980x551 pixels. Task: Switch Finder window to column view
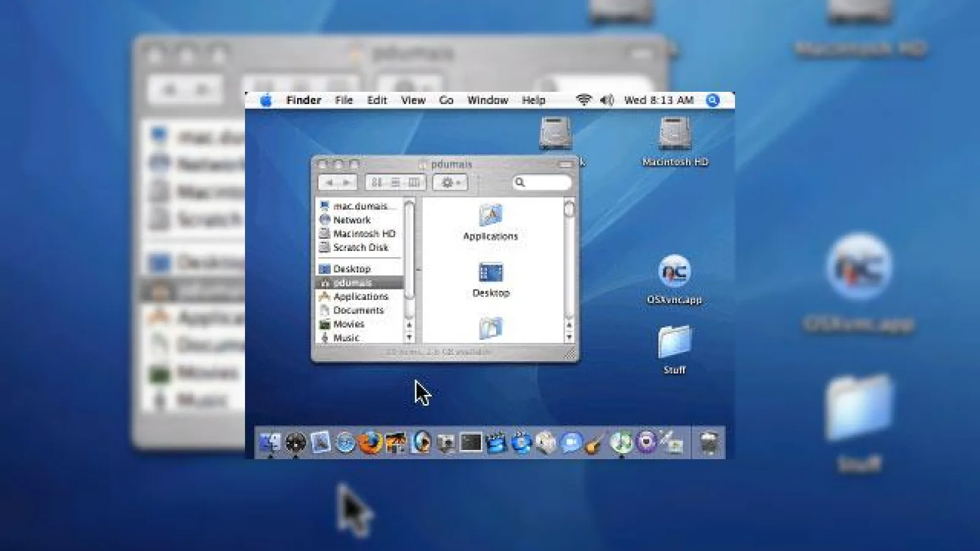[414, 182]
